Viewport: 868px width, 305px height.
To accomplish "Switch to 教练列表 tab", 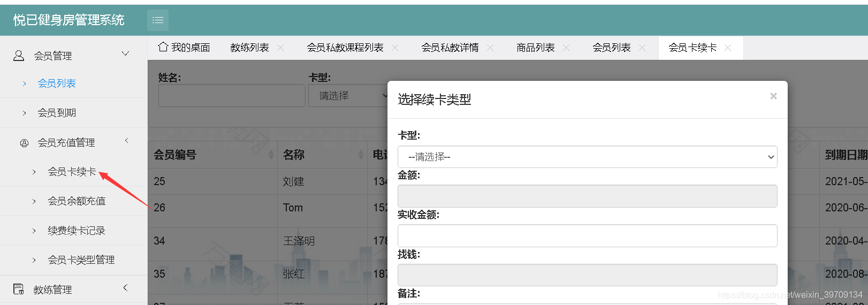I will click(249, 48).
